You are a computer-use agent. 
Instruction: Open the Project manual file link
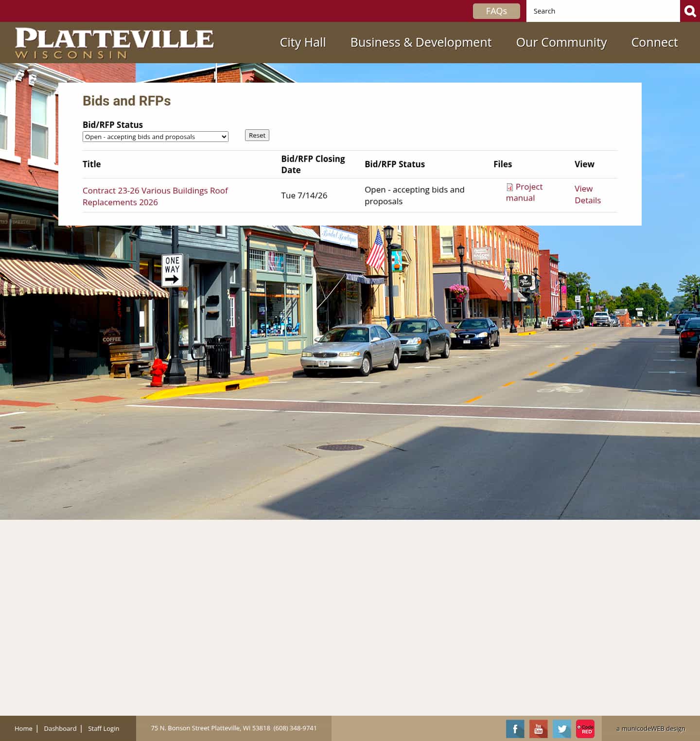[x=524, y=192]
